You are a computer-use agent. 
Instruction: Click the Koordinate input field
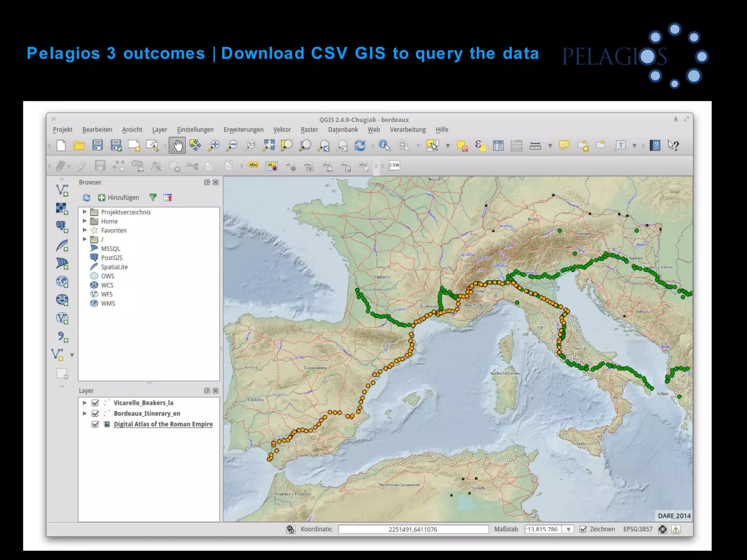[x=413, y=529]
